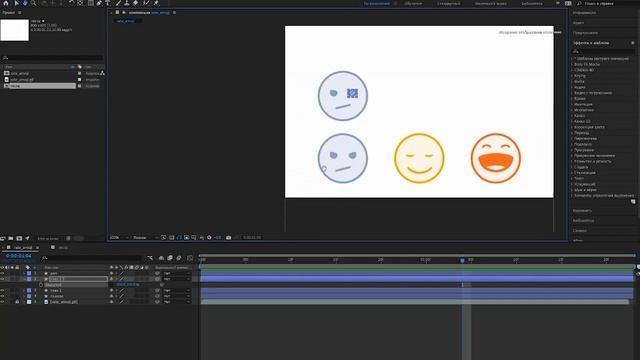This screenshot has width=640, height=360.
Task: Expand layer 4 properties triangle
Action: 24,296
